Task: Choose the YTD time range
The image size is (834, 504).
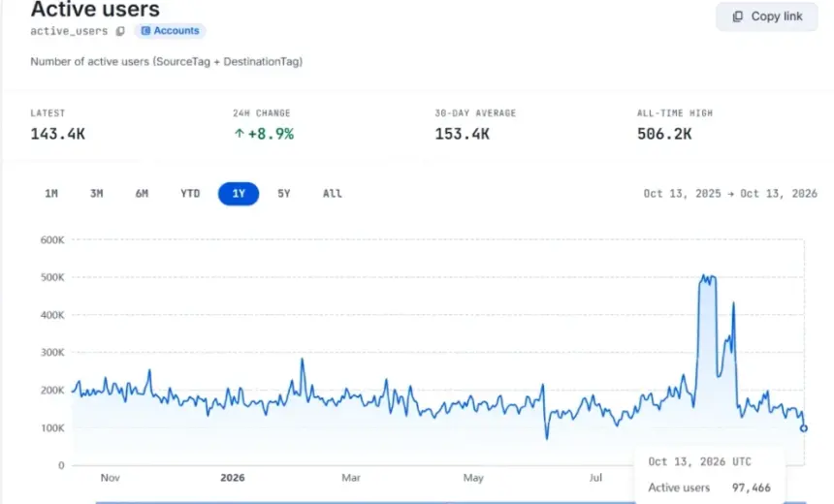Action: (x=190, y=194)
